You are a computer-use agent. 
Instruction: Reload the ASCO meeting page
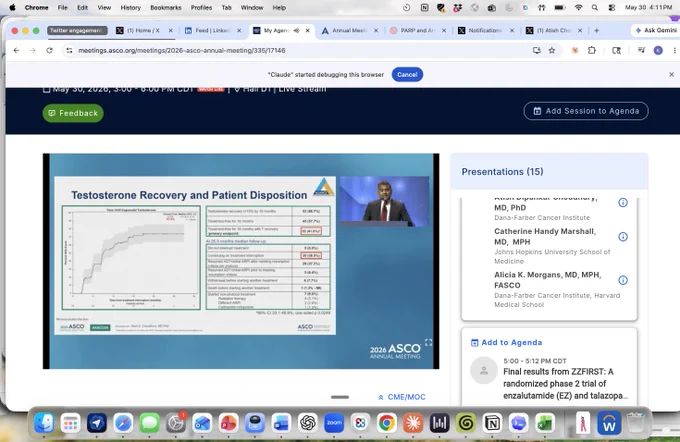(49, 50)
